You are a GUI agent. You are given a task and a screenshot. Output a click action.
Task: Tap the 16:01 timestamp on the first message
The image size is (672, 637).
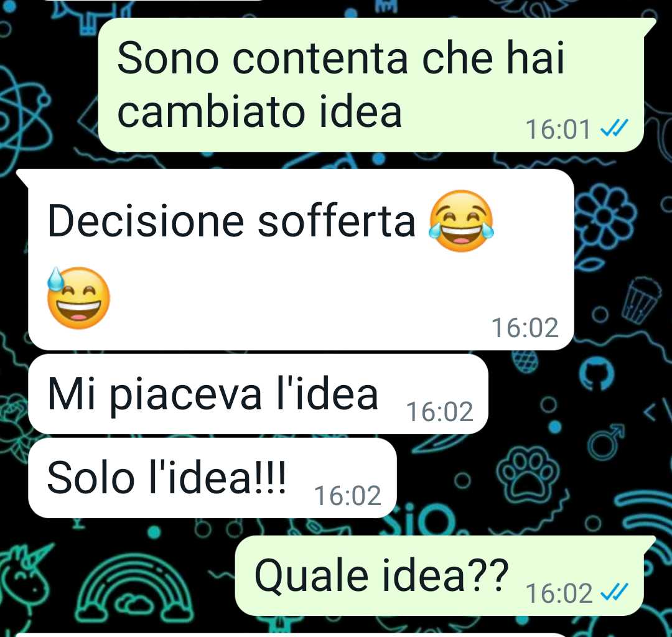click(x=558, y=129)
